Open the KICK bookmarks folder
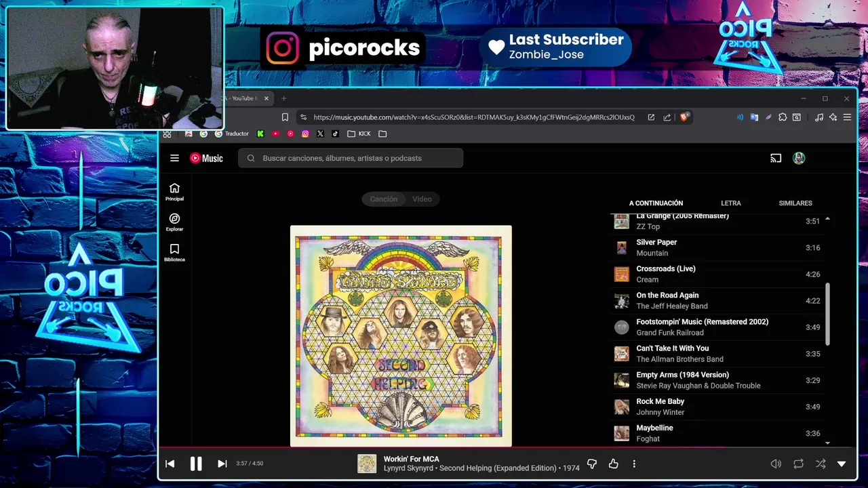This screenshot has width=868, height=488. pyautogui.click(x=359, y=134)
